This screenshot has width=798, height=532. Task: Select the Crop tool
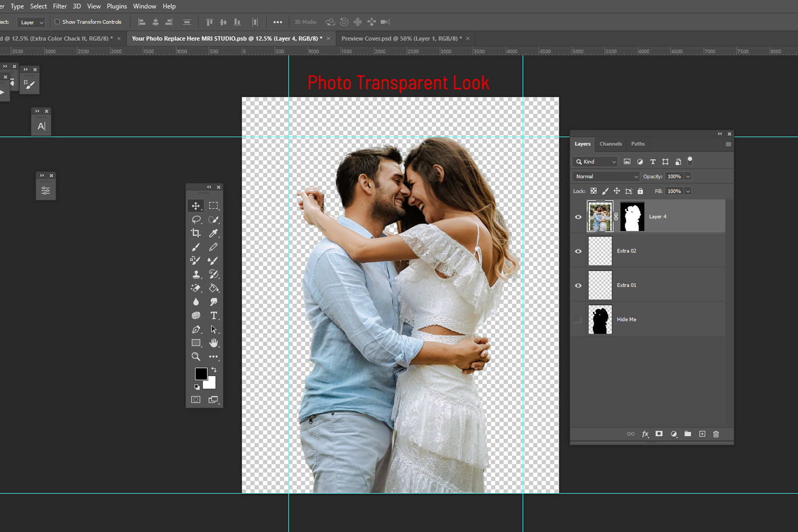[196, 233]
